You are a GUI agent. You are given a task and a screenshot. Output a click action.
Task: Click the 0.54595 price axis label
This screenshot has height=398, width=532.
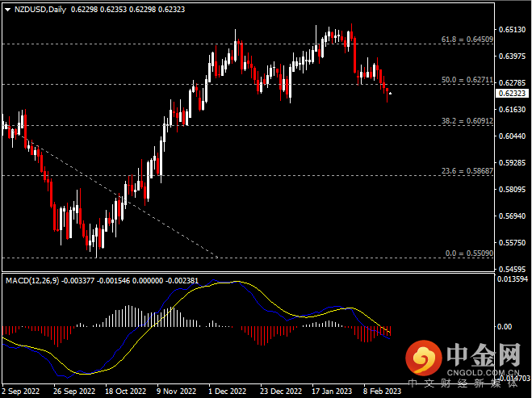(513, 269)
